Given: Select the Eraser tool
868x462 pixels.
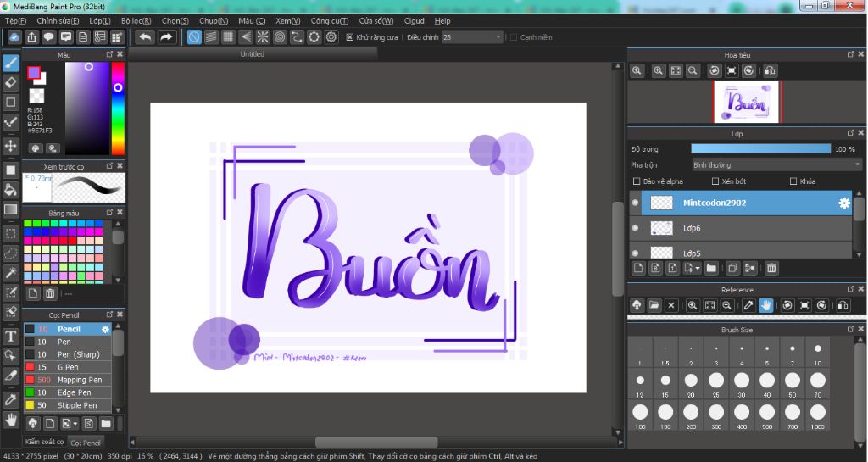Looking at the screenshot, I should click(10, 82).
